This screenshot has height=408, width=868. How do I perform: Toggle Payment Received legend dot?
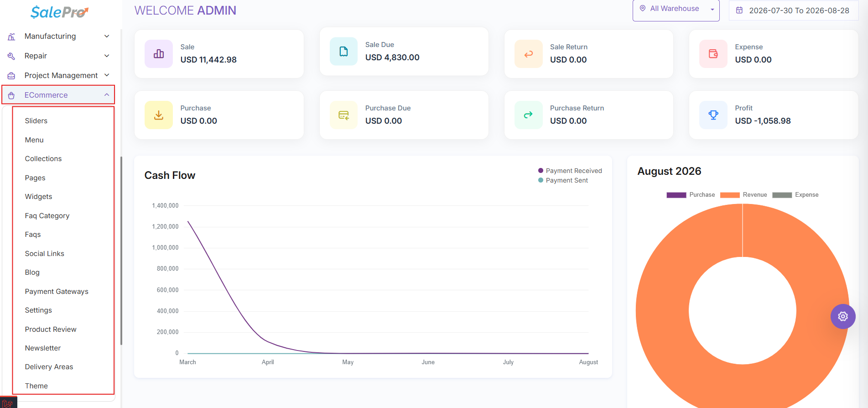541,171
